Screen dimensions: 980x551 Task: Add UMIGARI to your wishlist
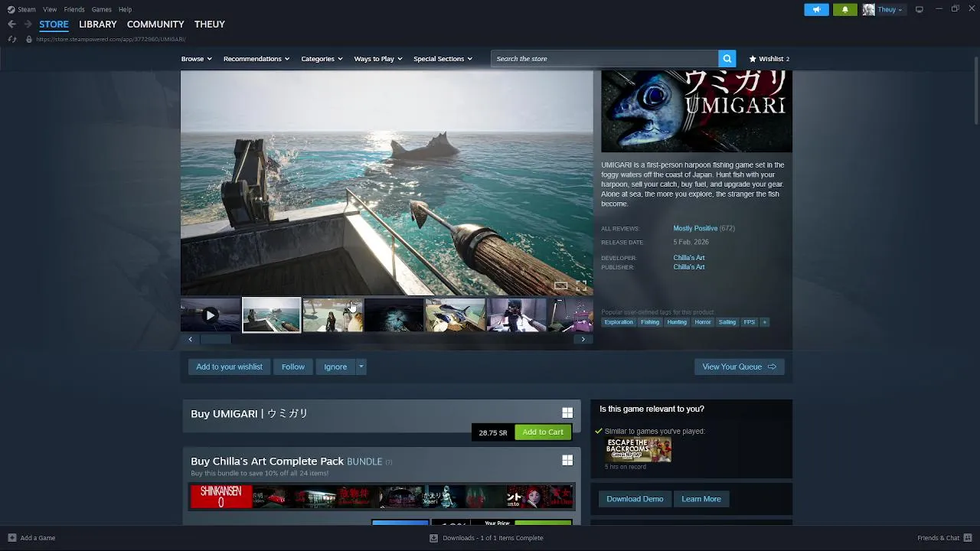(x=229, y=367)
